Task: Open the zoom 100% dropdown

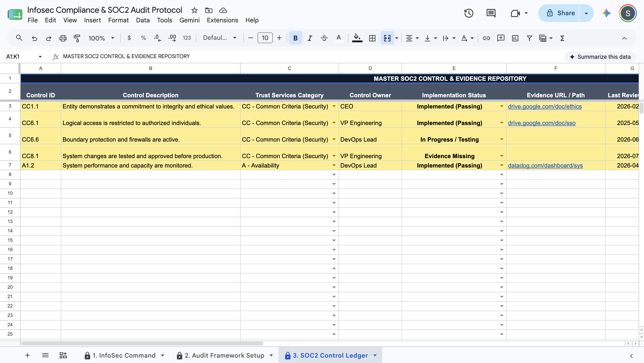Action: [x=101, y=38]
